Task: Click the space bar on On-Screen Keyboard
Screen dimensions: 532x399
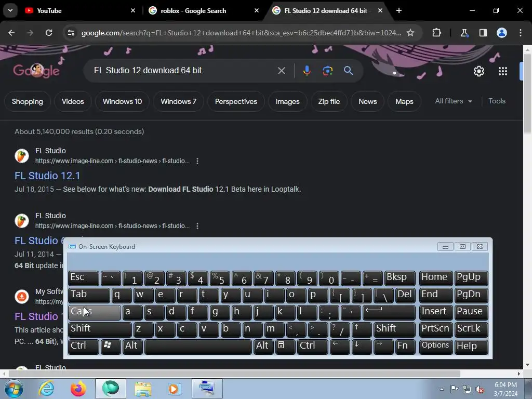Action: point(198,347)
